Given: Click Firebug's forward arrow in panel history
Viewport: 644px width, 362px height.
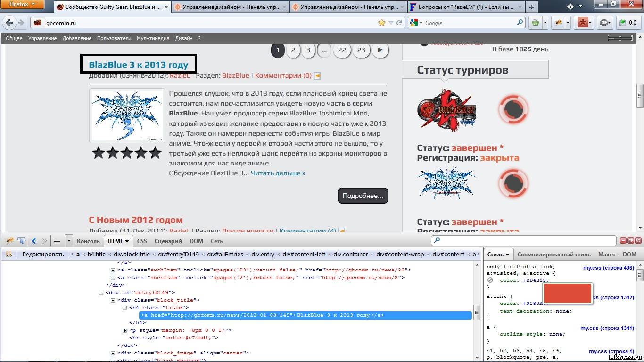Looking at the screenshot, I should point(44,241).
